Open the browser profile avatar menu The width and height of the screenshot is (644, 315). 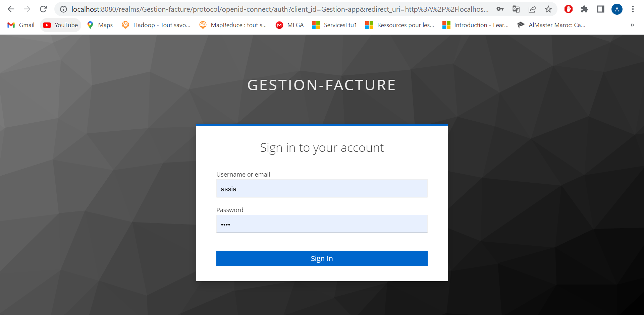pos(617,9)
